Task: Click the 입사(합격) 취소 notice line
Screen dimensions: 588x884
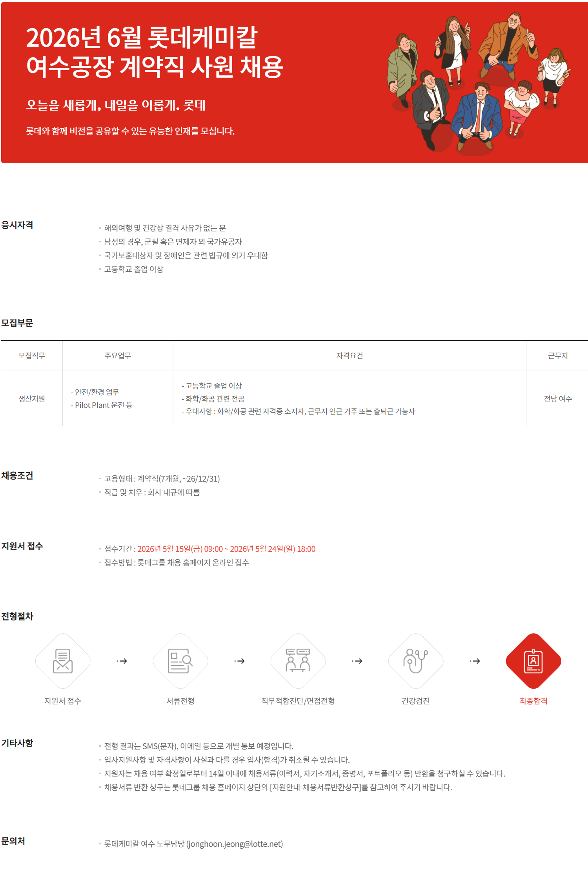Action: (x=227, y=760)
